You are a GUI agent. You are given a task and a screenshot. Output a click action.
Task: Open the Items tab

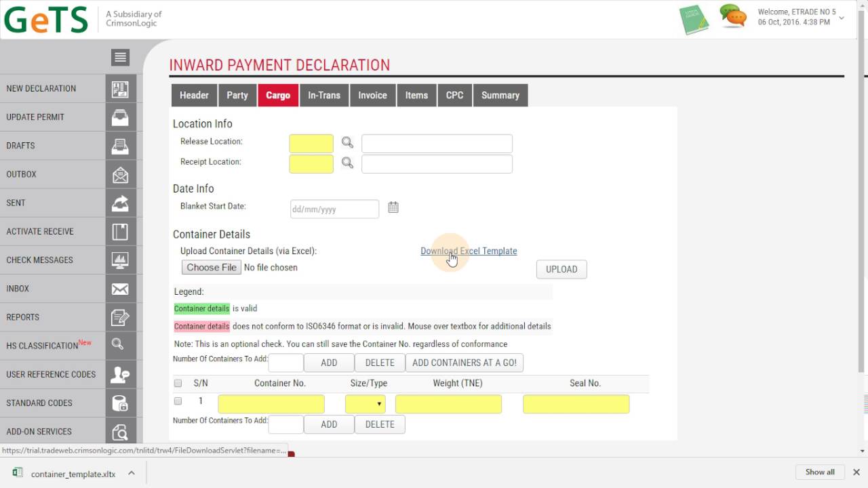416,95
